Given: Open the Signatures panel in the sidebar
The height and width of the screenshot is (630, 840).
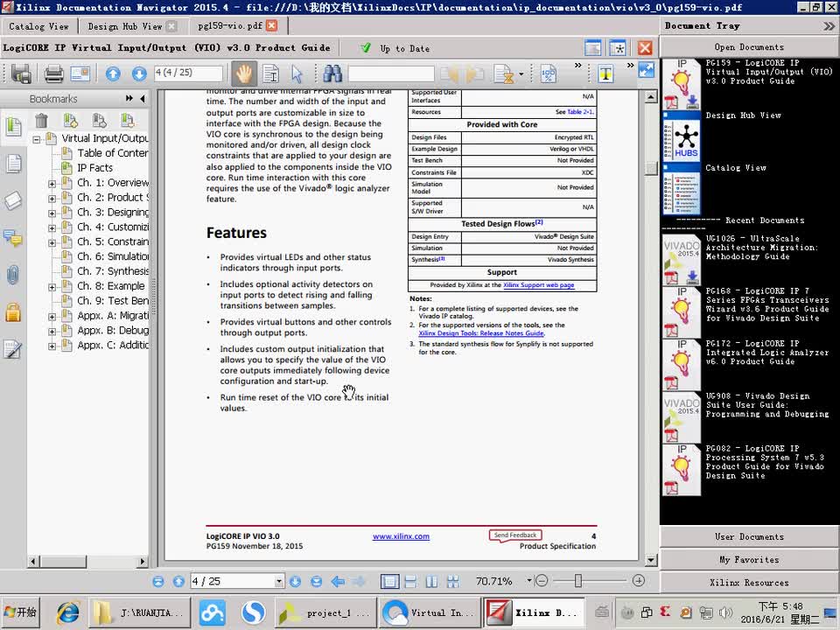Looking at the screenshot, I should (x=13, y=349).
